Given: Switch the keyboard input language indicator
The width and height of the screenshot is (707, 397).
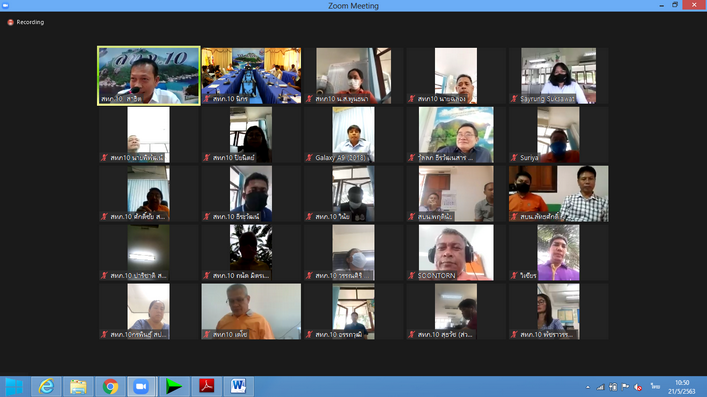Looking at the screenshot, I should [x=655, y=387].
